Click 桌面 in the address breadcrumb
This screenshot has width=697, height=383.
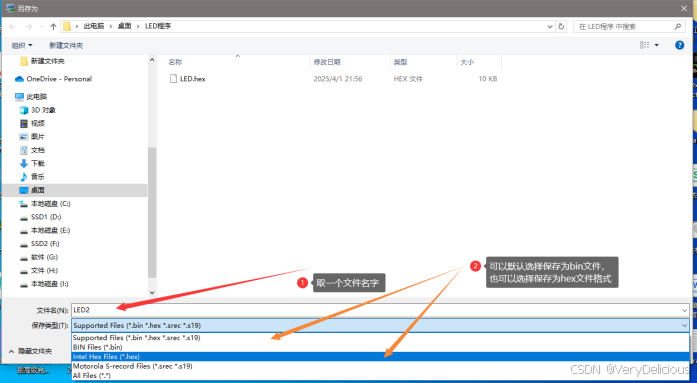(124, 26)
